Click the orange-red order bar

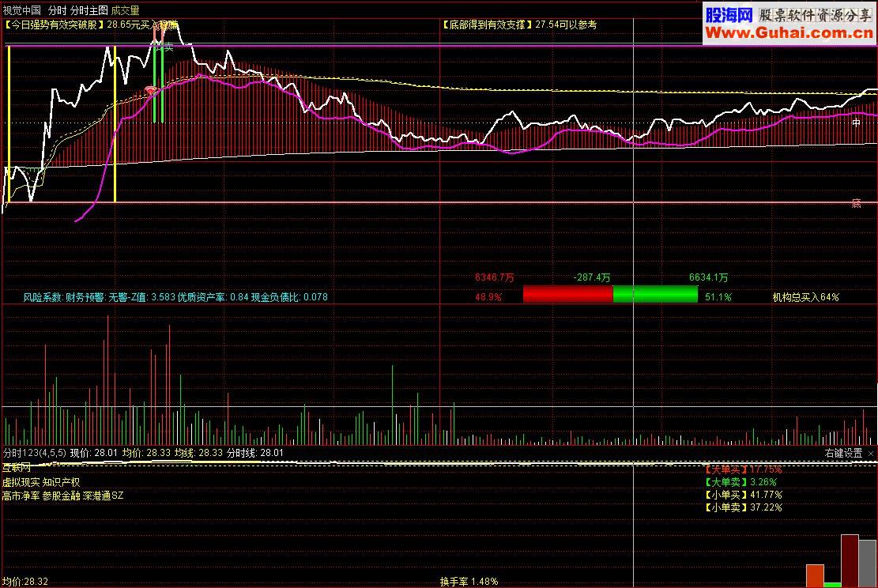(x=815, y=575)
